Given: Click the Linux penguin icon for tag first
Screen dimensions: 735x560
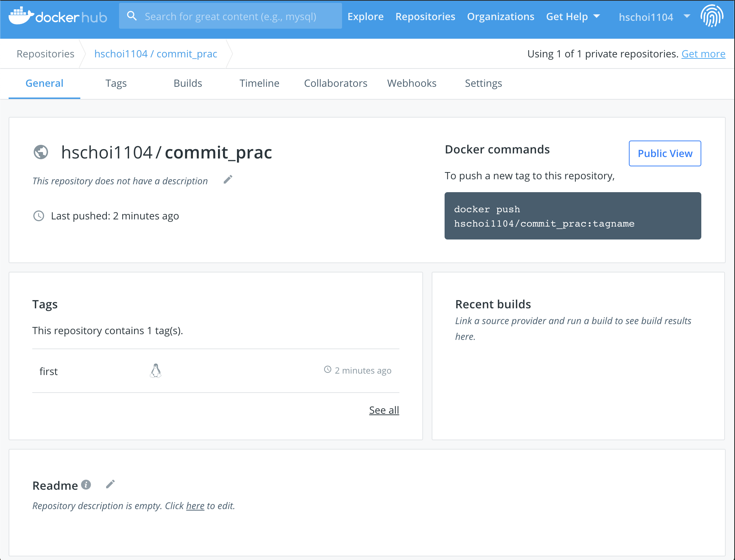Looking at the screenshot, I should coord(156,371).
